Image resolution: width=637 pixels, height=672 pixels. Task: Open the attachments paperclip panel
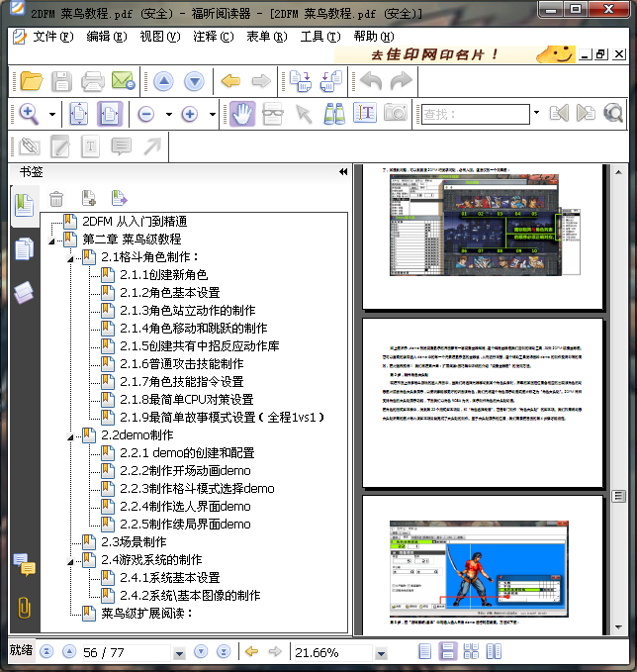pos(24,608)
